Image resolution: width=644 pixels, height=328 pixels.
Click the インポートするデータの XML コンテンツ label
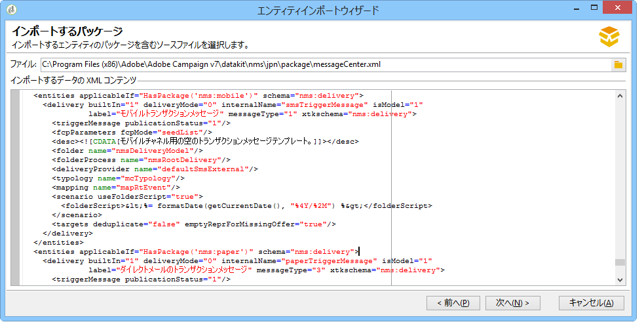pyautogui.click(x=73, y=81)
